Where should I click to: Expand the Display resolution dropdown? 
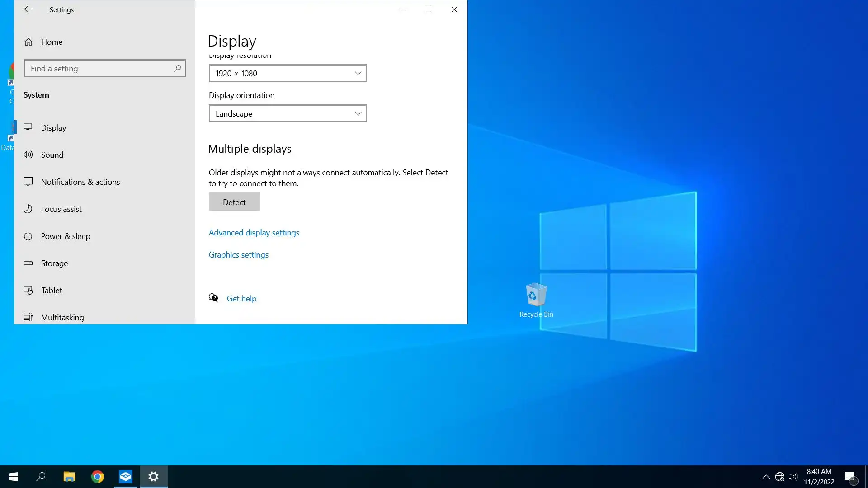(x=288, y=73)
